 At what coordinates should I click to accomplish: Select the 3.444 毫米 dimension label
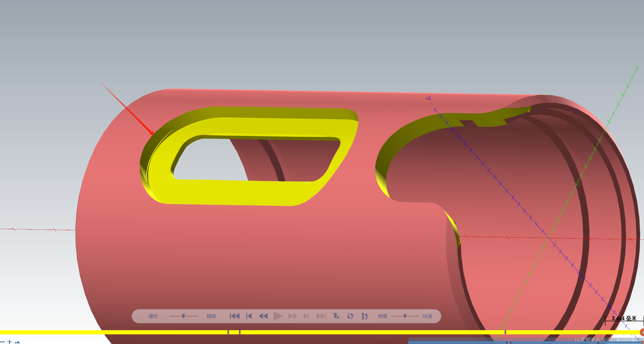[624, 318]
